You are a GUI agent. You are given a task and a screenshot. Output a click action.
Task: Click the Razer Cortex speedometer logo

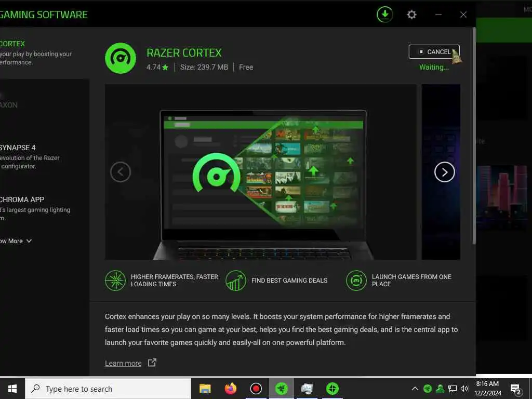pos(121,58)
